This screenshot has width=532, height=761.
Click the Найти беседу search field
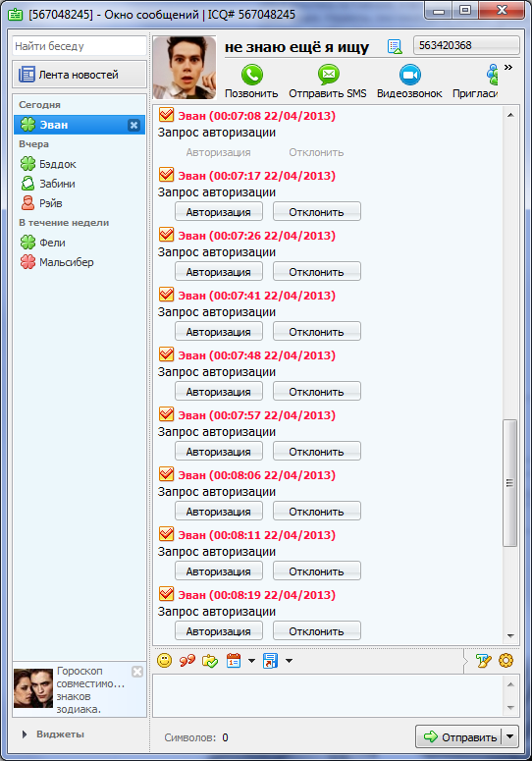click(x=80, y=46)
